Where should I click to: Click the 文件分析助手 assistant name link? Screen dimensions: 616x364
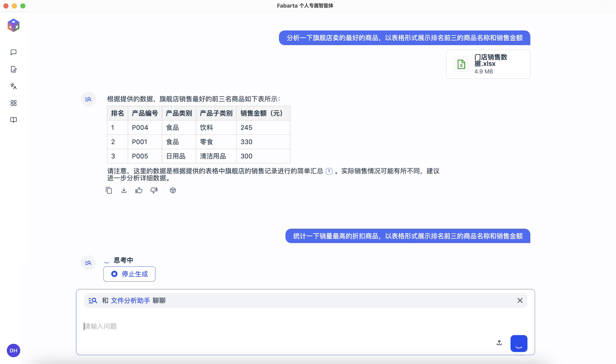click(130, 300)
